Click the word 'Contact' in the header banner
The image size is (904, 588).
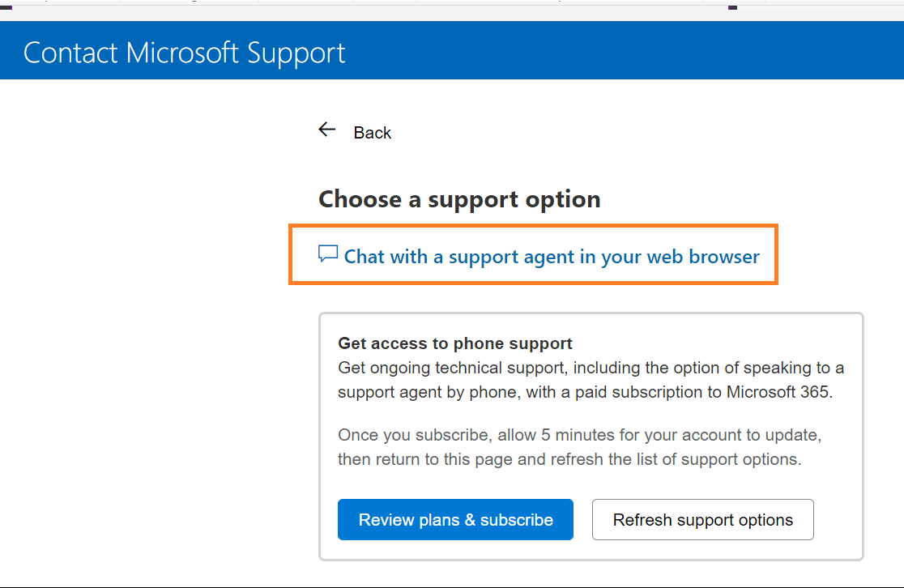(x=70, y=53)
